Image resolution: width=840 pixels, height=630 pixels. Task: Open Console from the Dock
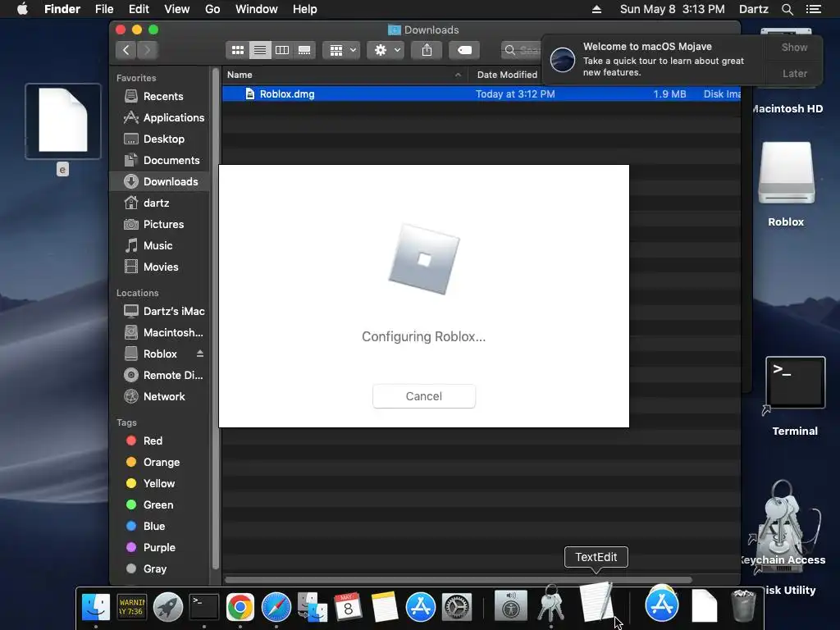[132, 607]
